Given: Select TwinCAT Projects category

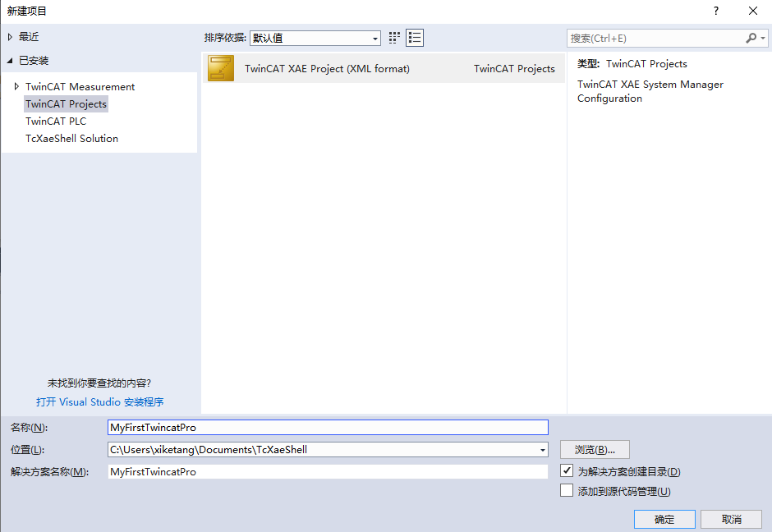Looking at the screenshot, I should coord(66,103).
